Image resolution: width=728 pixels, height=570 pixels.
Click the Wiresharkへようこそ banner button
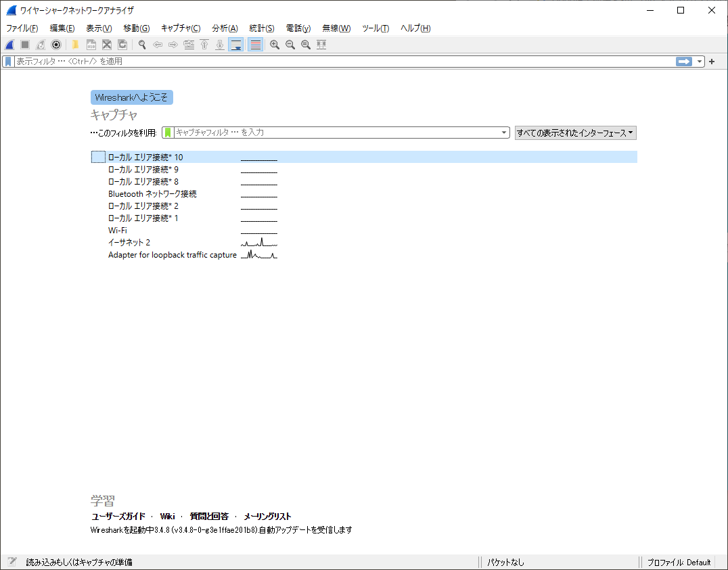pos(132,97)
